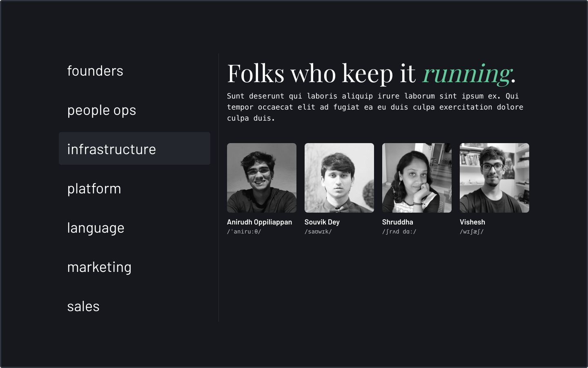
Task: Select Shruddha's profile picture
Action: (x=416, y=178)
